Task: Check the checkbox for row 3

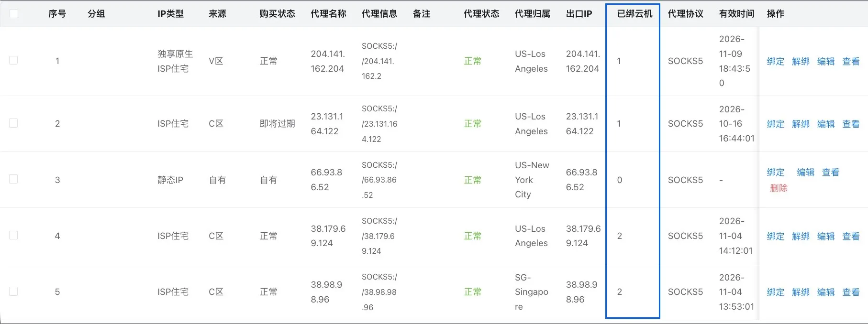Action: click(13, 179)
